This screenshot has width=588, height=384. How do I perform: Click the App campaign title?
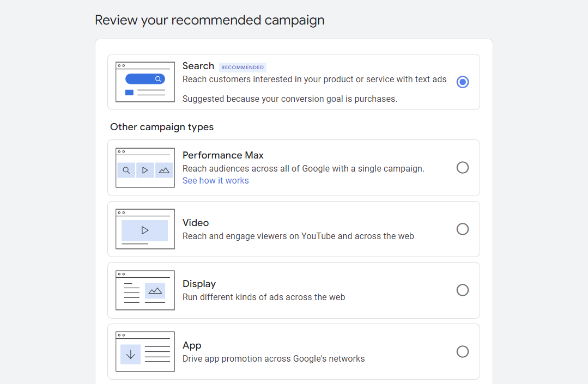click(x=192, y=345)
